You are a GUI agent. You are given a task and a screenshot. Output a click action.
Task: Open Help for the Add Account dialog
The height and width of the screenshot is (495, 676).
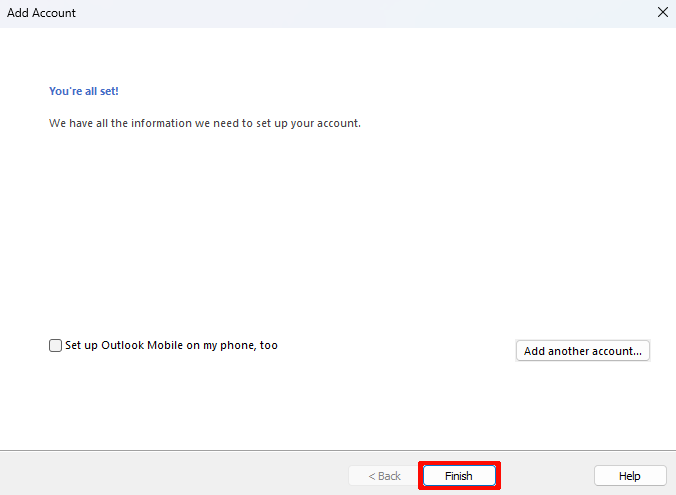click(629, 476)
